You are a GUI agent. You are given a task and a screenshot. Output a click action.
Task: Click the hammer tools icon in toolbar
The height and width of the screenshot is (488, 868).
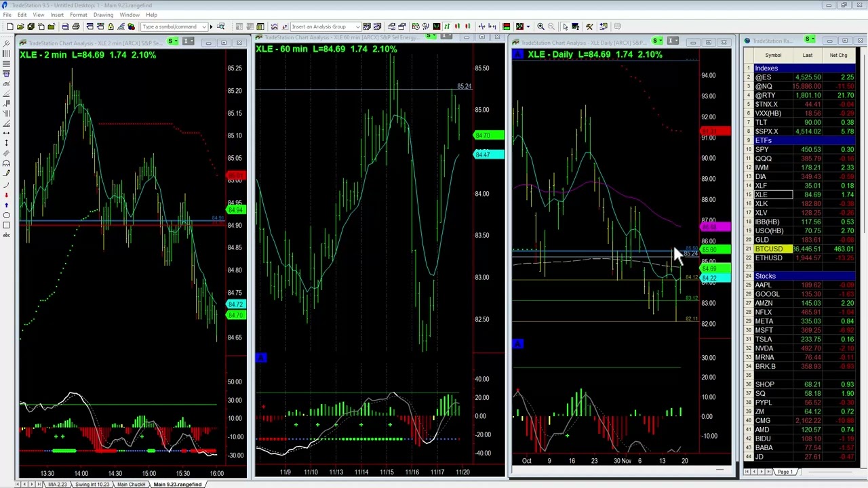(589, 26)
